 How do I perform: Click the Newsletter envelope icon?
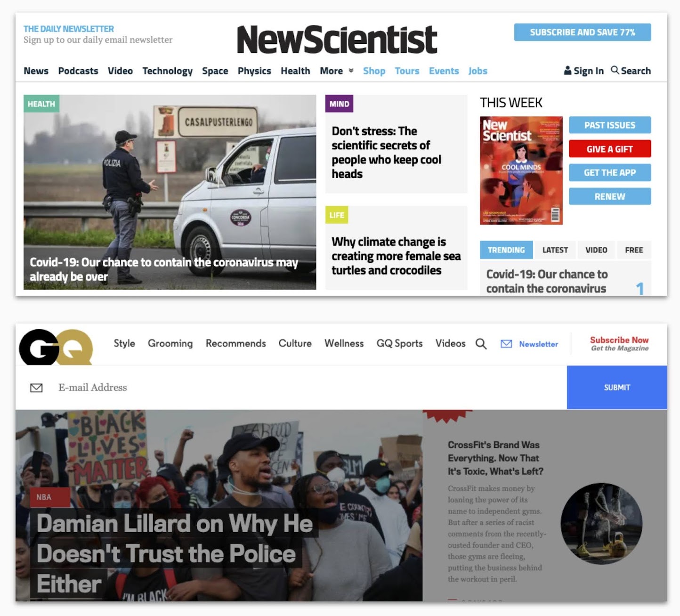click(506, 344)
